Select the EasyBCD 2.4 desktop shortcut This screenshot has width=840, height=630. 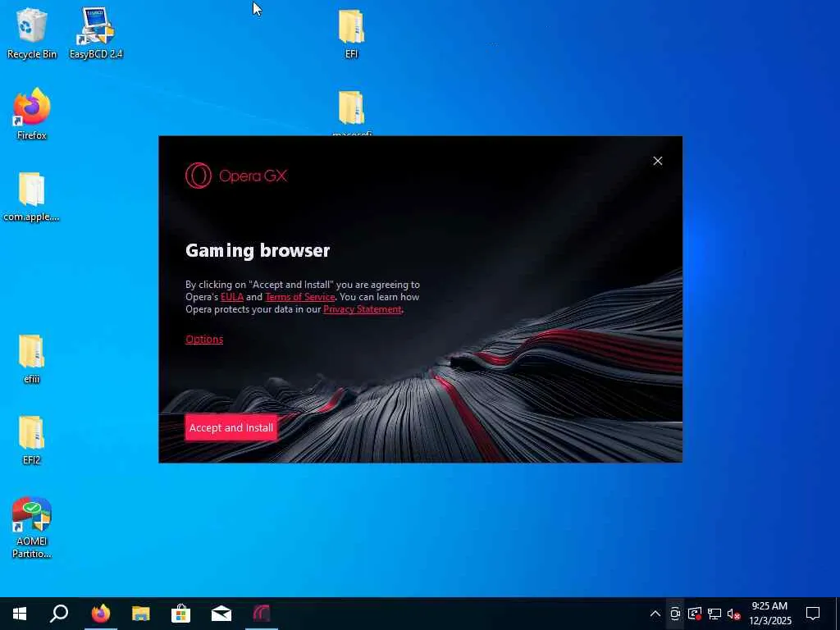pyautogui.click(x=96, y=33)
